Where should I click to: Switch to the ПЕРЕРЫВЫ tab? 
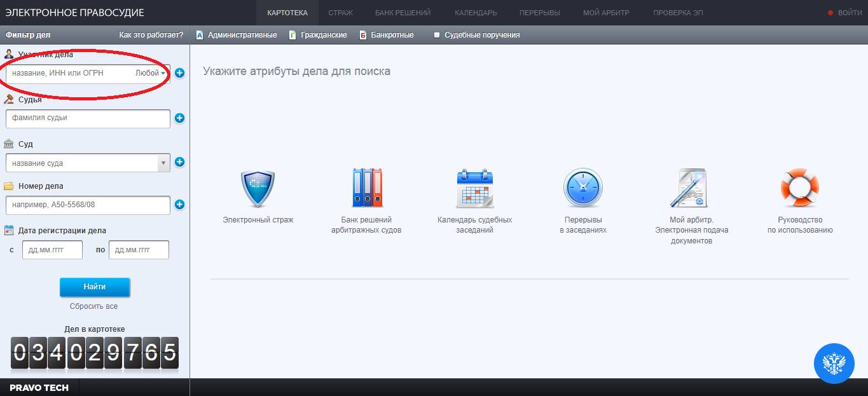click(540, 13)
